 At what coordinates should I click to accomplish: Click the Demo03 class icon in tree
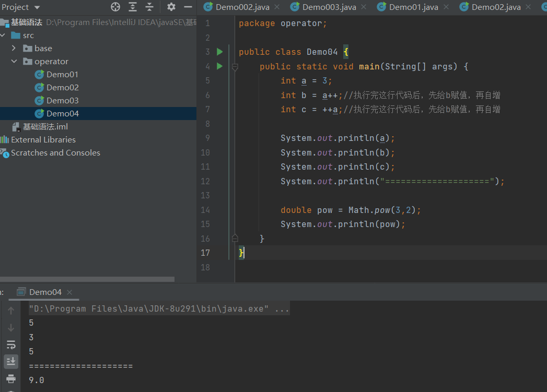(39, 101)
